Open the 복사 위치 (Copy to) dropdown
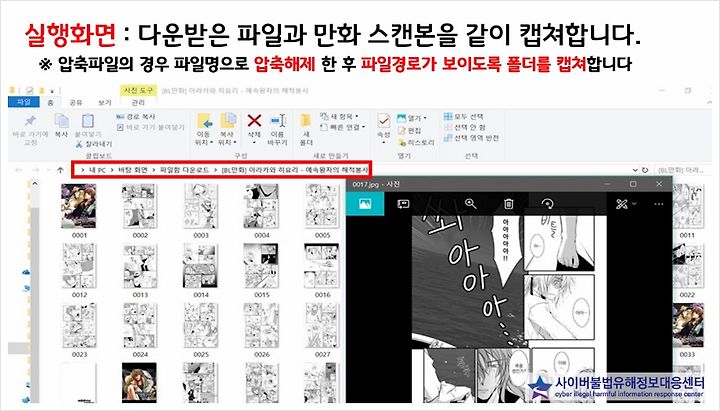720x411 pixels. point(228,130)
